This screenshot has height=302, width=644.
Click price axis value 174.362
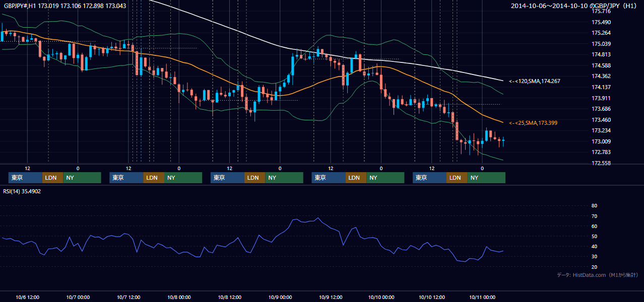point(601,77)
